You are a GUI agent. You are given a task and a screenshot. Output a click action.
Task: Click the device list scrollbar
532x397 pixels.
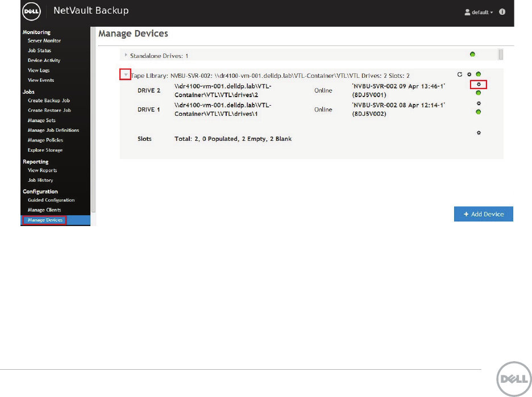(x=500, y=55)
